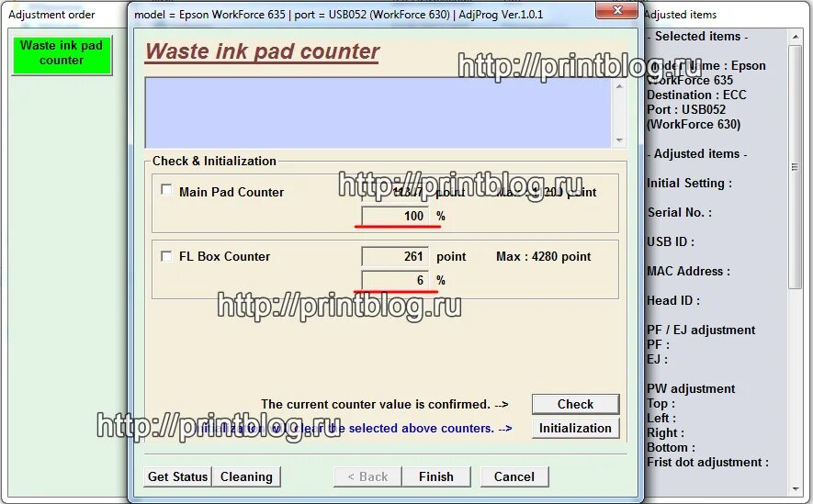Click the Main Pad Counter label text
The image size is (813, 504).
pos(231,192)
